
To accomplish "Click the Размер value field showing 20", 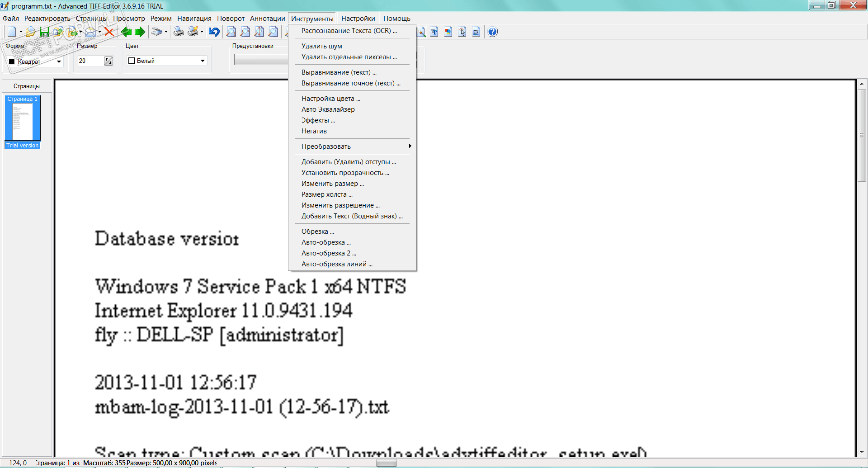I will coord(91,61).
